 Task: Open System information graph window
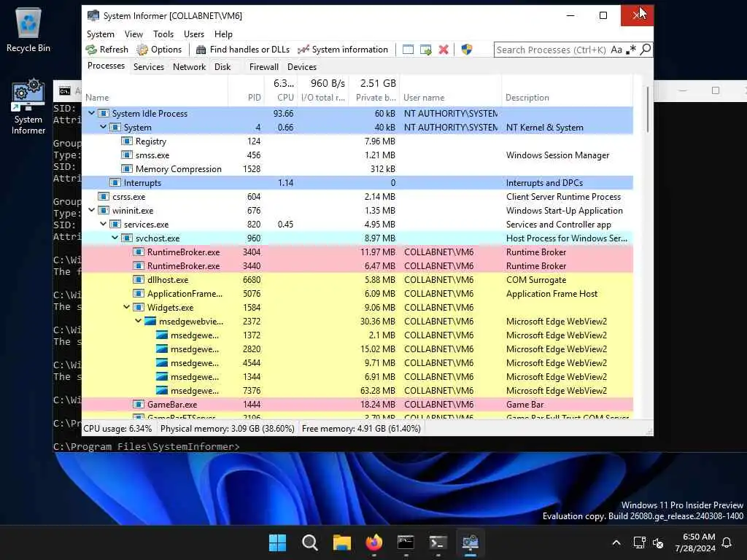click(343, 50)
